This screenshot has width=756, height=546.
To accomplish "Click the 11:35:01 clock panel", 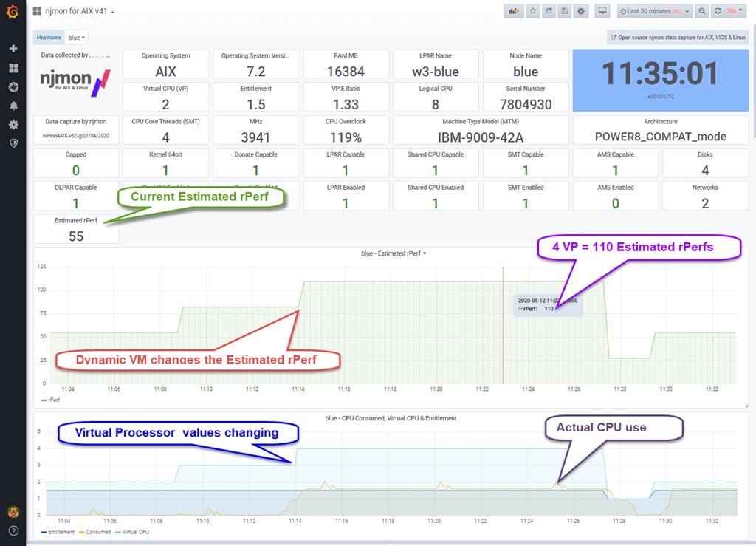I will point(661,80).
